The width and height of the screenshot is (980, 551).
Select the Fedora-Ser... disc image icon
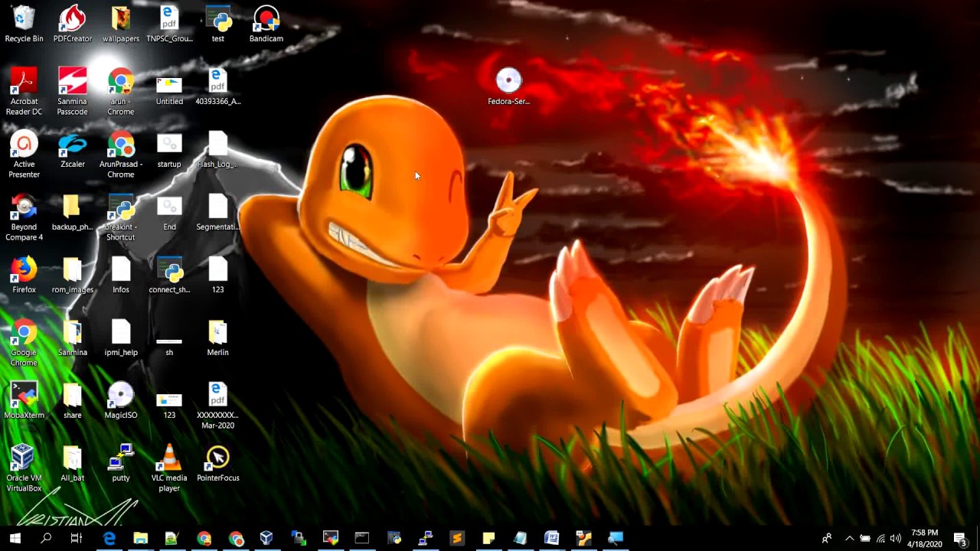(x=508, y=86)
